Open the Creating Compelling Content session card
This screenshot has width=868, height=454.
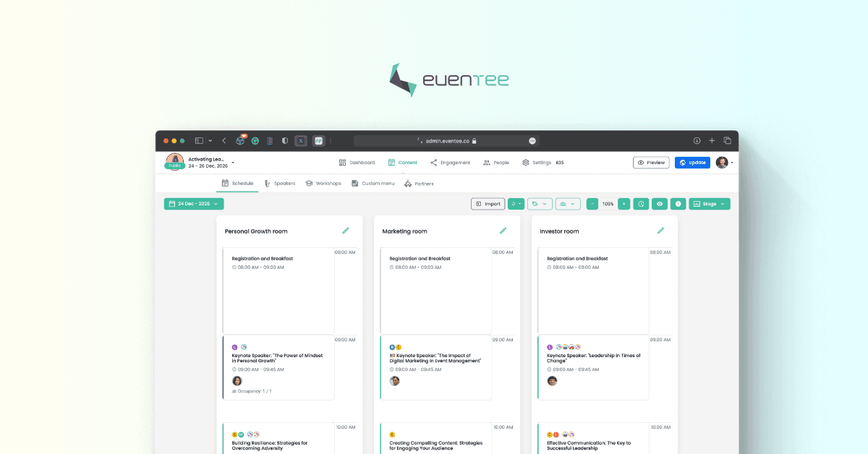pyautogui.click(x=435, y=439)
